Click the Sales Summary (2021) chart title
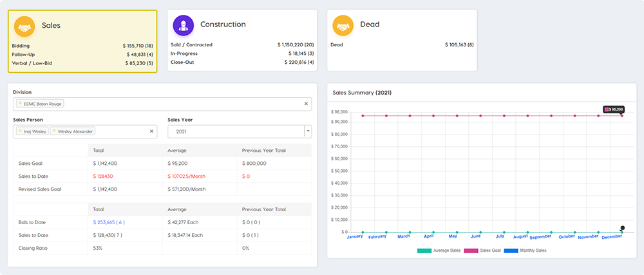 [362, 93]
